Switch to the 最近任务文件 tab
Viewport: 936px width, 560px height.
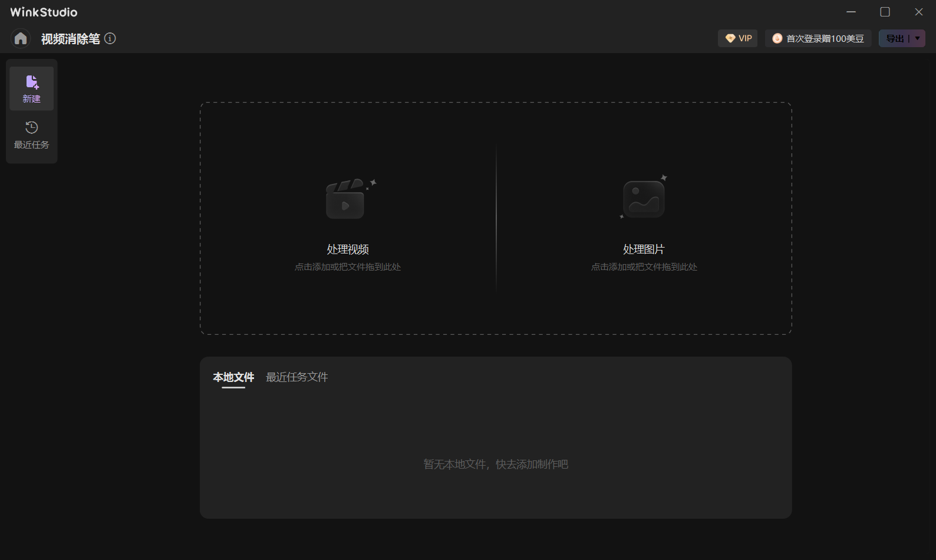[x=297, y=377]
